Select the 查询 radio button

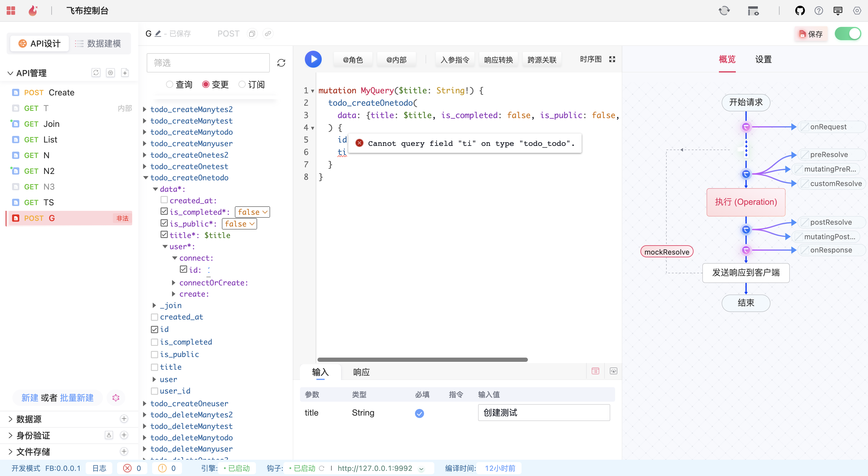[170, 84]
